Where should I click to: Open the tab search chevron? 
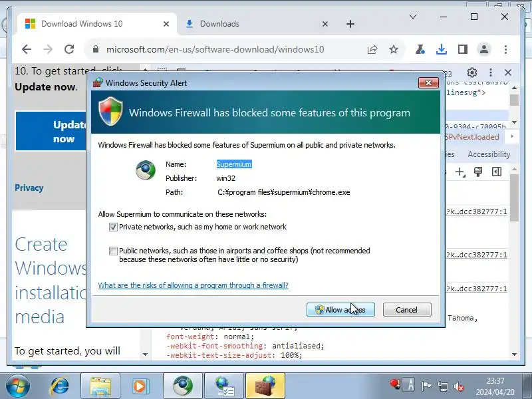coord(413,17)
